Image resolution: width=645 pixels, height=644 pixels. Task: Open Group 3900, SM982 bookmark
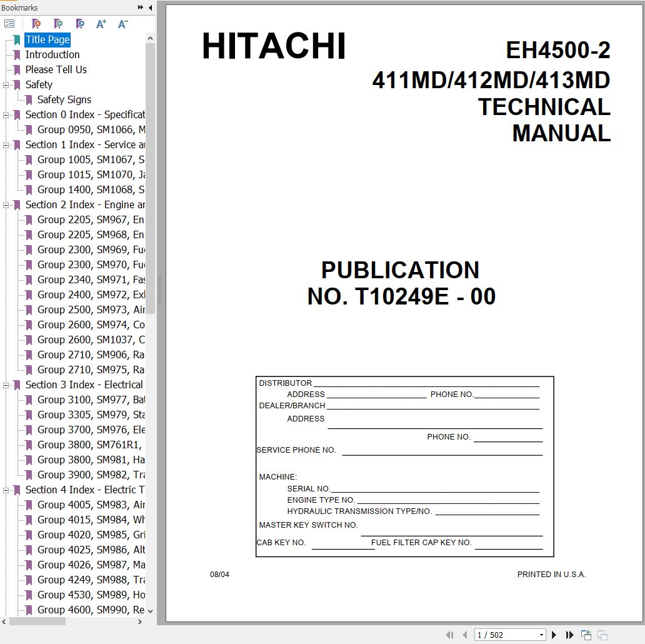[91, 475]
